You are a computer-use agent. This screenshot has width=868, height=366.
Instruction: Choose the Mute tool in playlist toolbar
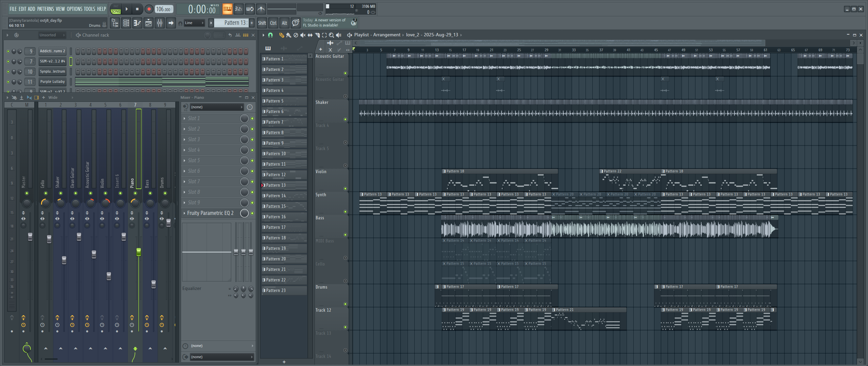pyautogui.click(x=303, y=35)
